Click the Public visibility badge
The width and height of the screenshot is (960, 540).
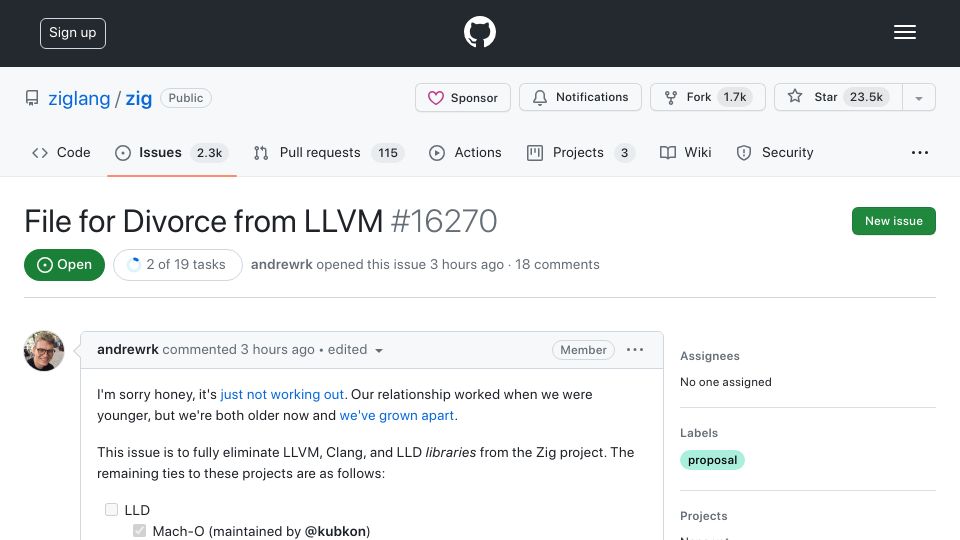(186, 98)
